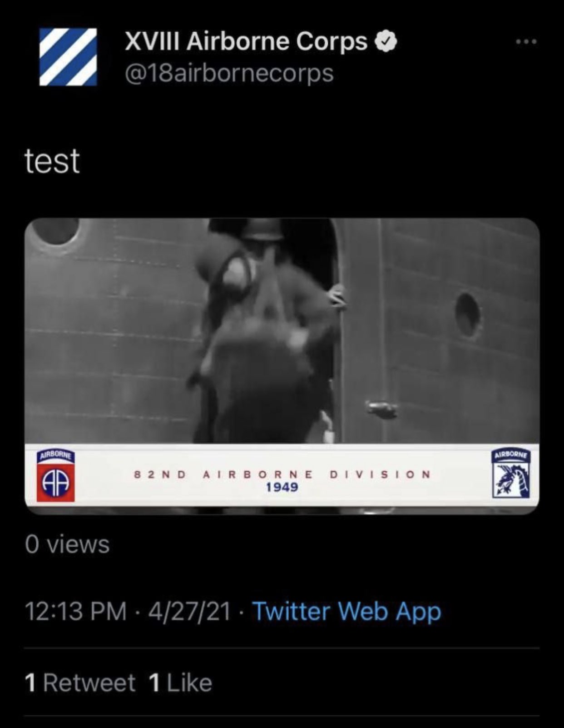Click the round porthole right of the door
The height and width of the screenshot is (728, 564).
click(x=468, y=314)
